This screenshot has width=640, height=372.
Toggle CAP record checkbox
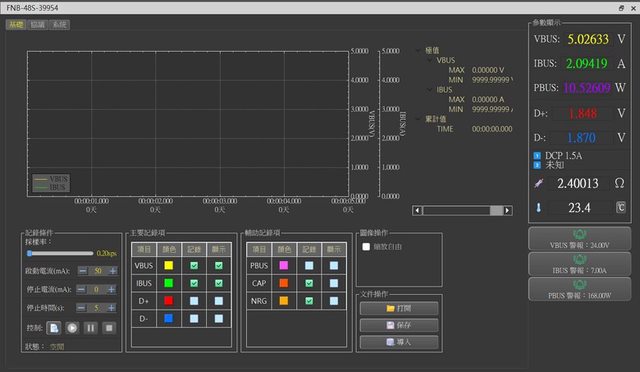(x=309, y=283)
